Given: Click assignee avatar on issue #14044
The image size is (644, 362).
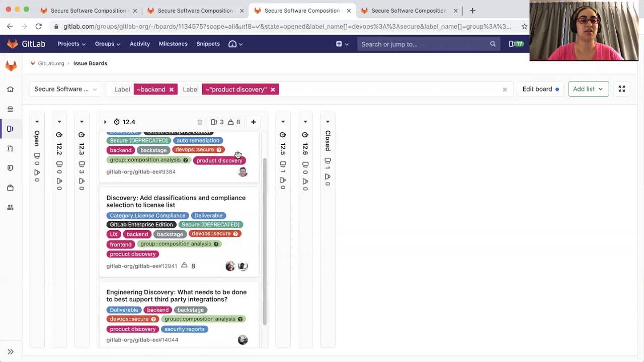Looking at the screenshot, I should coord(243,340).
